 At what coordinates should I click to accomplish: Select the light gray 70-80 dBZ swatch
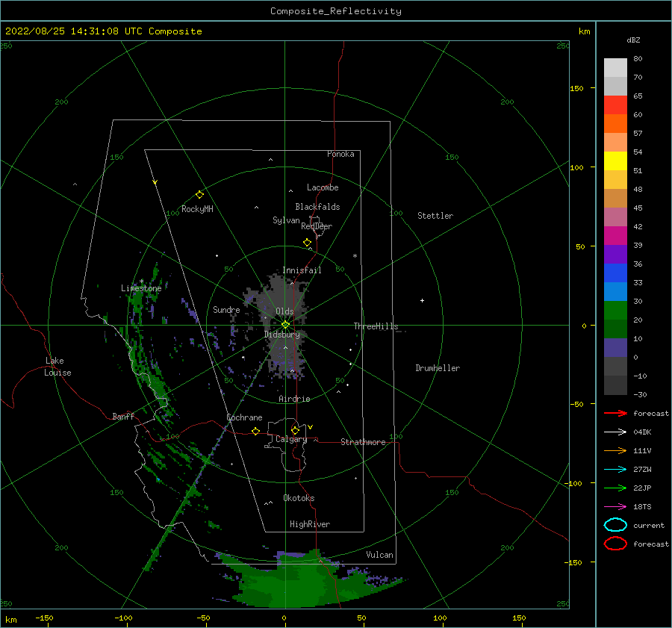pos(615,68)
